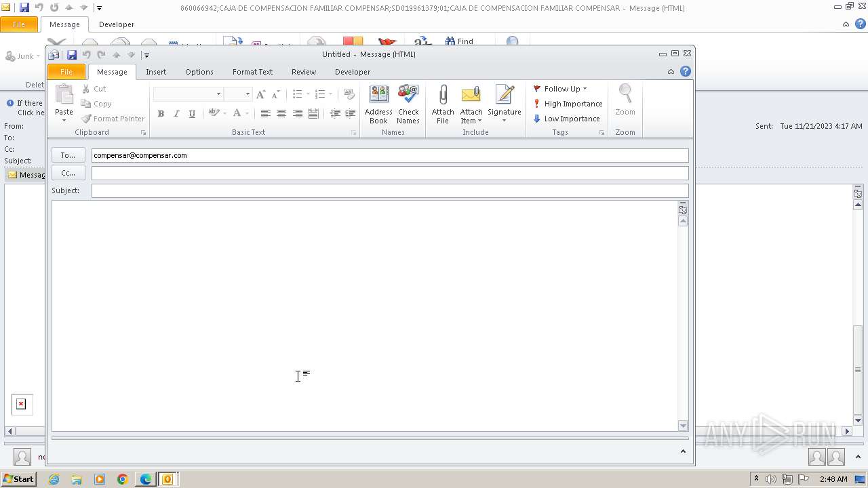Screen dimensions: 868x488
Task: Activate the Format Painter tool
Action: 113,119
